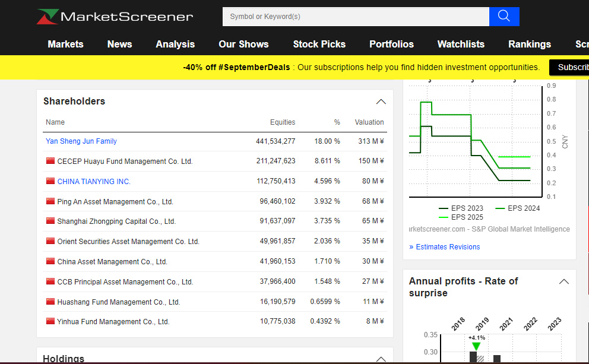Click the China flag beside CHINA TIANYING INC.

(x=50, y=181)
